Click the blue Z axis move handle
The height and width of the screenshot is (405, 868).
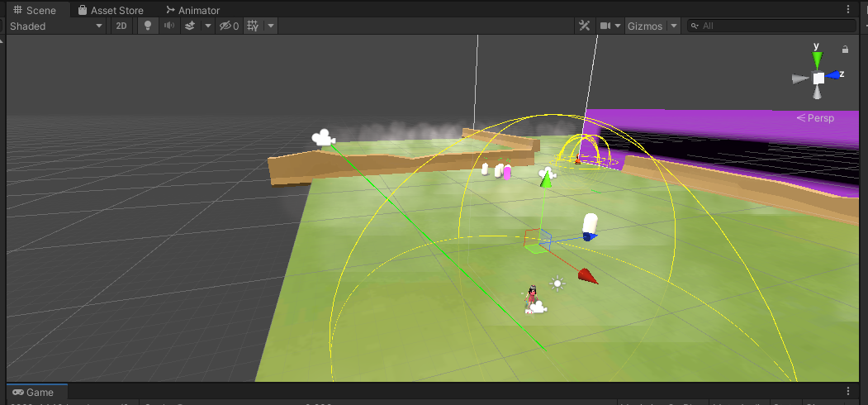click(589, 236)
